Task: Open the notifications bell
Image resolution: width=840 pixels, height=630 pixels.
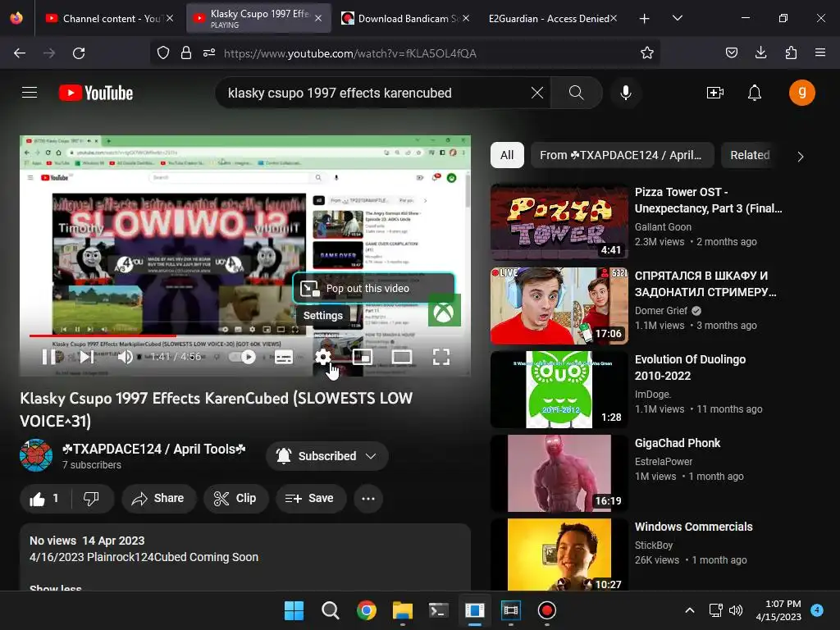Action: (x=755, y=93)
